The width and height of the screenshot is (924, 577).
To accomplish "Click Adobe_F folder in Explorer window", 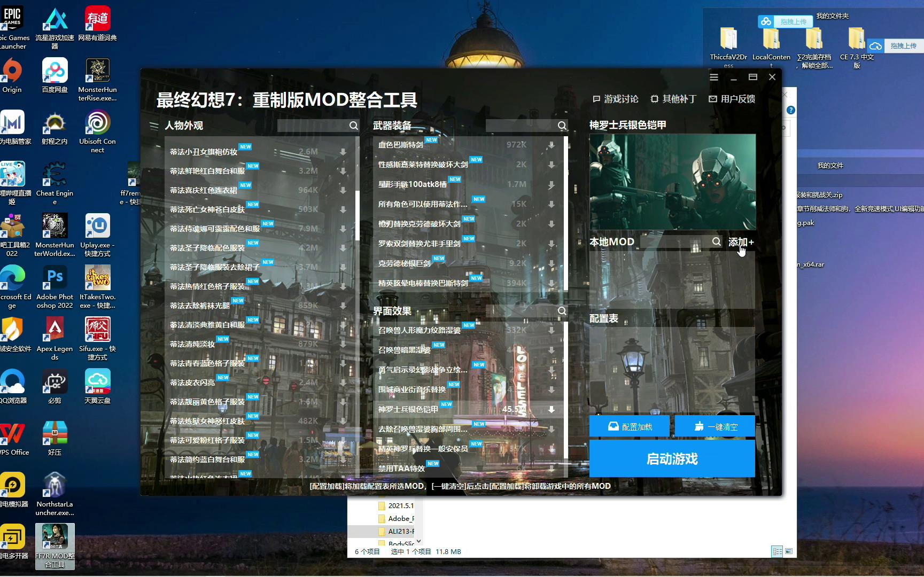I will (395, 518).
